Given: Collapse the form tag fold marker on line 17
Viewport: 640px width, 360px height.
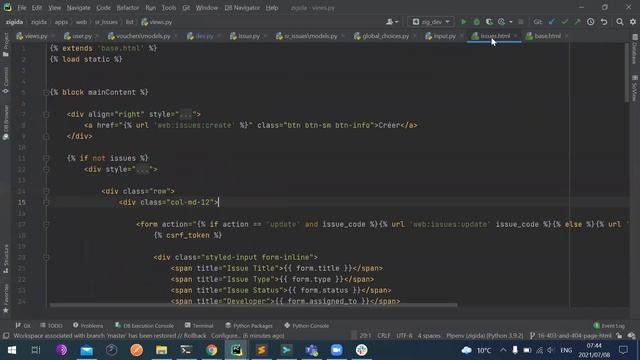Looking at the screenshot, I should [x=46, y=224].
